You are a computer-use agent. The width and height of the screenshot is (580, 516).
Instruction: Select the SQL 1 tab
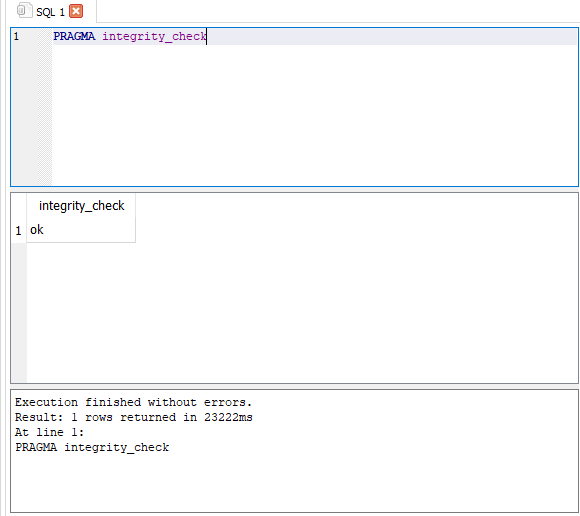[x=50, y=12]
